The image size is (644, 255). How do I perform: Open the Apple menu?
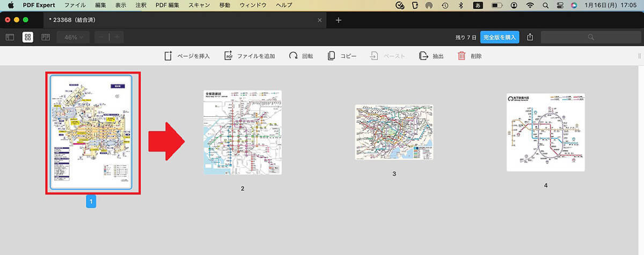click(x=10, y=5)
